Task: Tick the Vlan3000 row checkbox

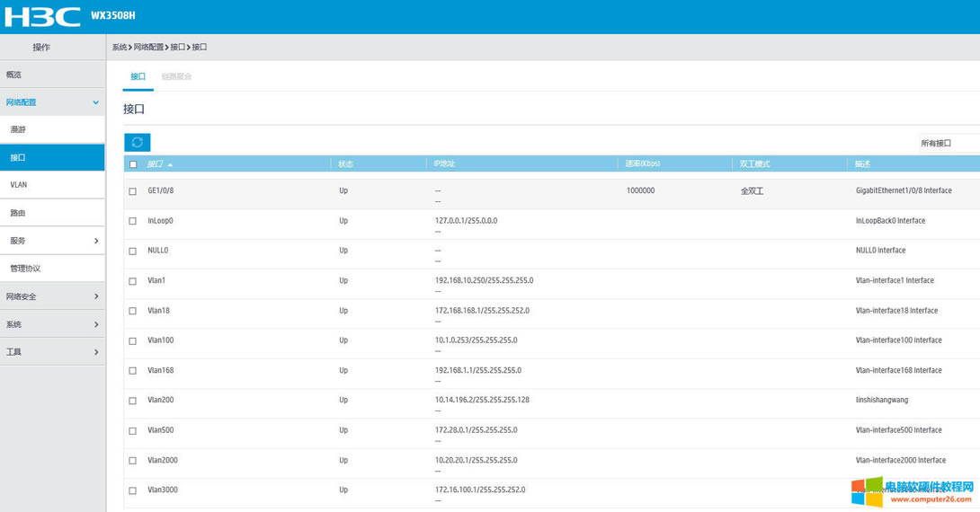Action: (133, 490)
